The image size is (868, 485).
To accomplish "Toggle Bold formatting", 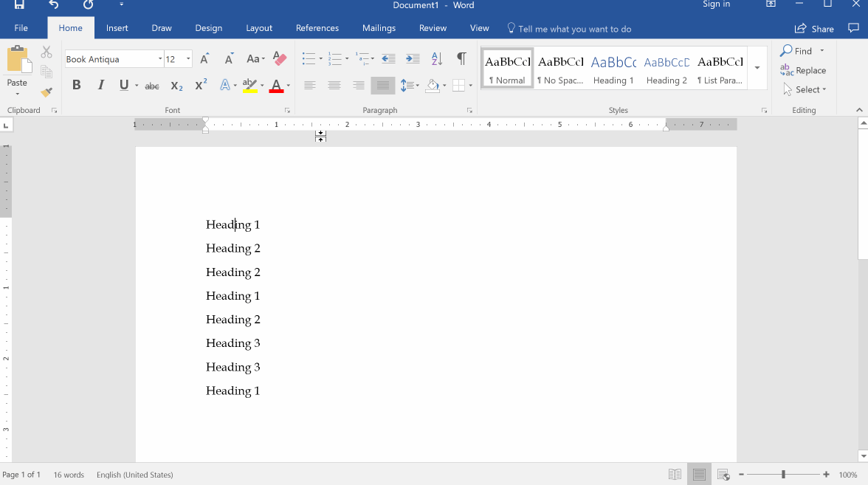I will coord(76,85).
